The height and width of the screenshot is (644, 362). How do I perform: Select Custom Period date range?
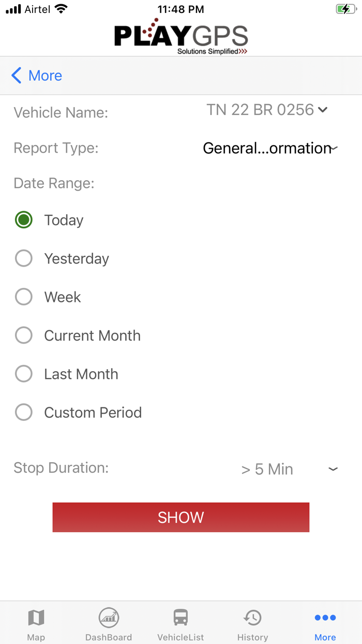(x=24, y=412)
